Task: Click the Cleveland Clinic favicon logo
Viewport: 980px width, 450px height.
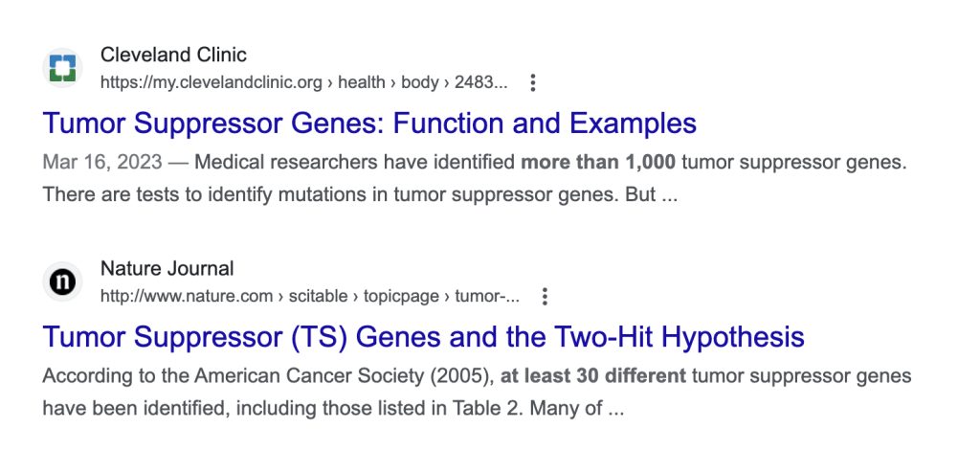Action: click(x=63, y=67)
